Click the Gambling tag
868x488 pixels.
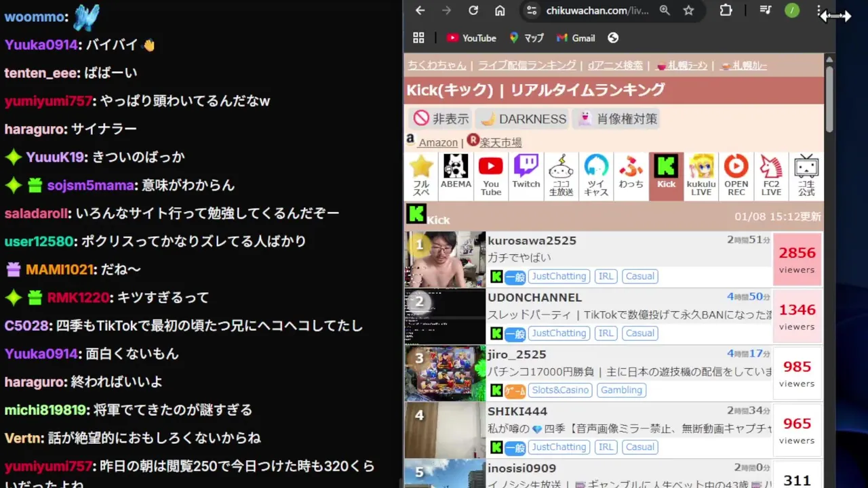pos(621,390)
